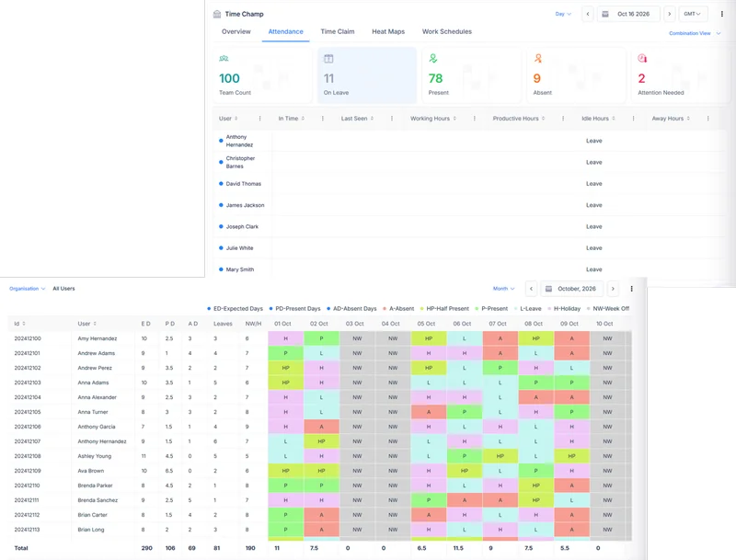The image size is (736, 560).
Task: Expand the Month period dropdown
Action: click(503, 289)
